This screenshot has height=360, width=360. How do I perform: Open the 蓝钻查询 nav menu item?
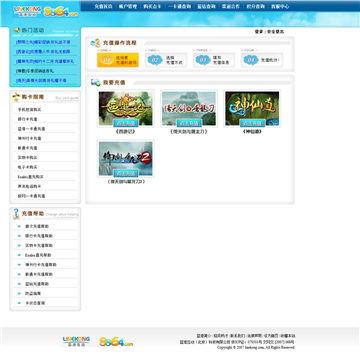point(206,6)
